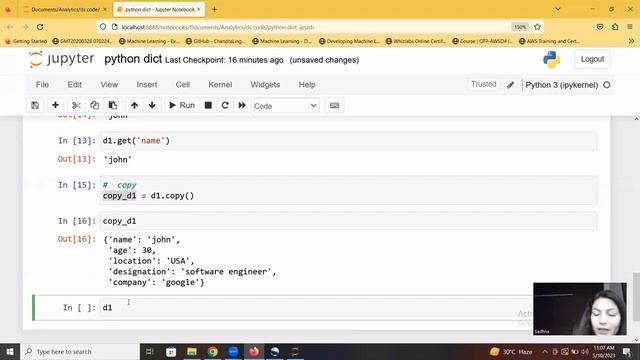Viewport: 640px width, 360px height.
Task: Open the Pocket save icon in the toolbar
Action: click(600, 27)
